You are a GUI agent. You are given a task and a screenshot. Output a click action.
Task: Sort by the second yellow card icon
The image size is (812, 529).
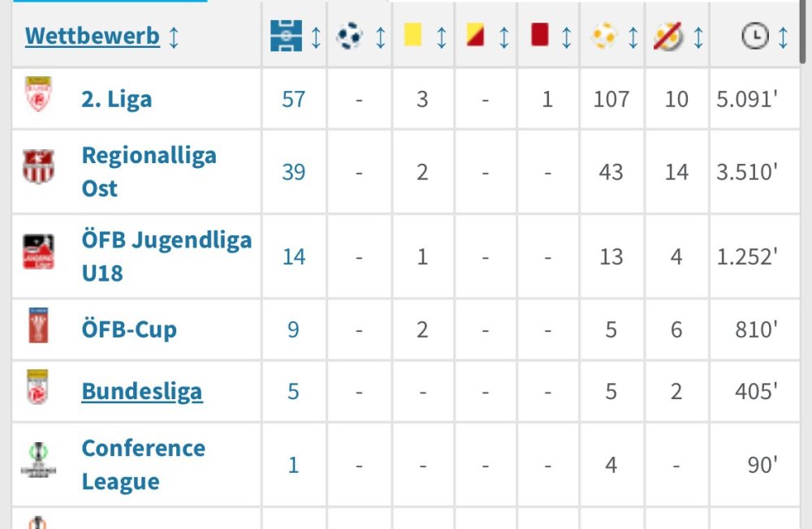[476, 37]
